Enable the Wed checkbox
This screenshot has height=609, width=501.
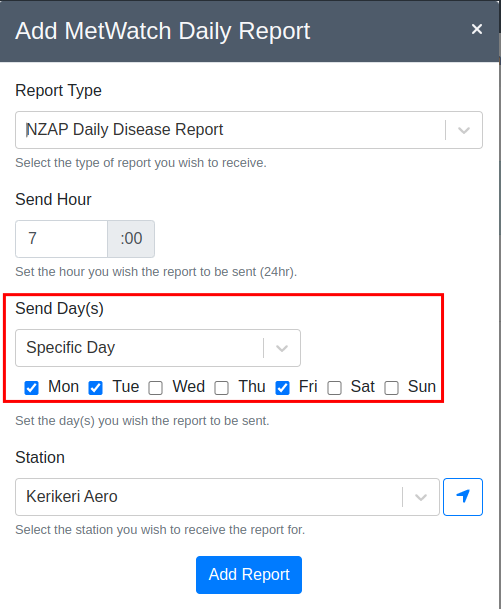tap(156, 388)
